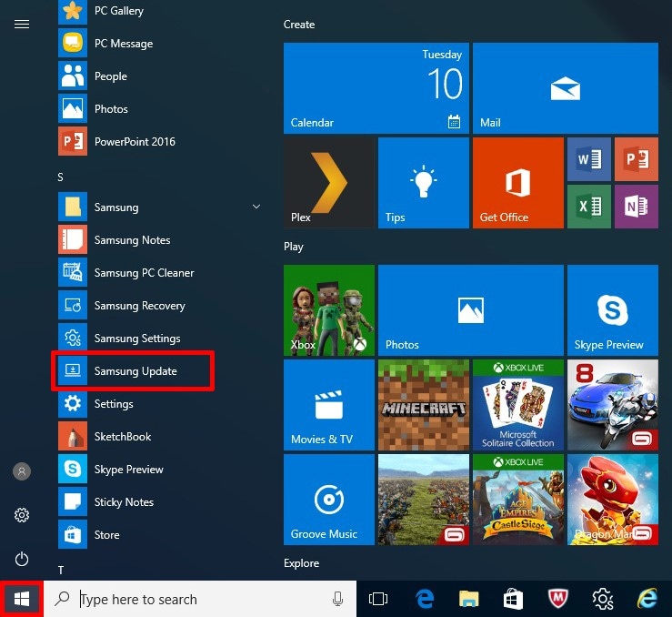672x617 pixels.
Task: Open the Skype Preview tile
Action: click(613, 310)
